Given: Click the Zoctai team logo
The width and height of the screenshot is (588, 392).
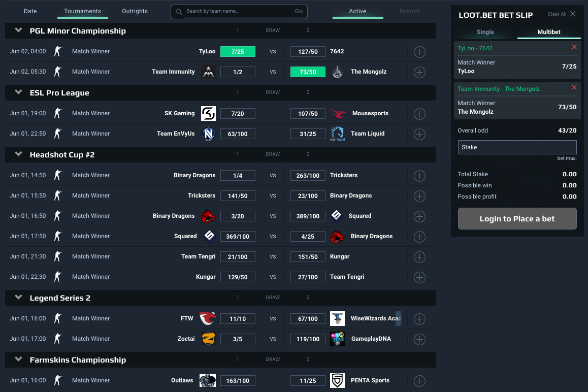Looking at the screenshot, I should pyautogui.click(x=208, y=339).
